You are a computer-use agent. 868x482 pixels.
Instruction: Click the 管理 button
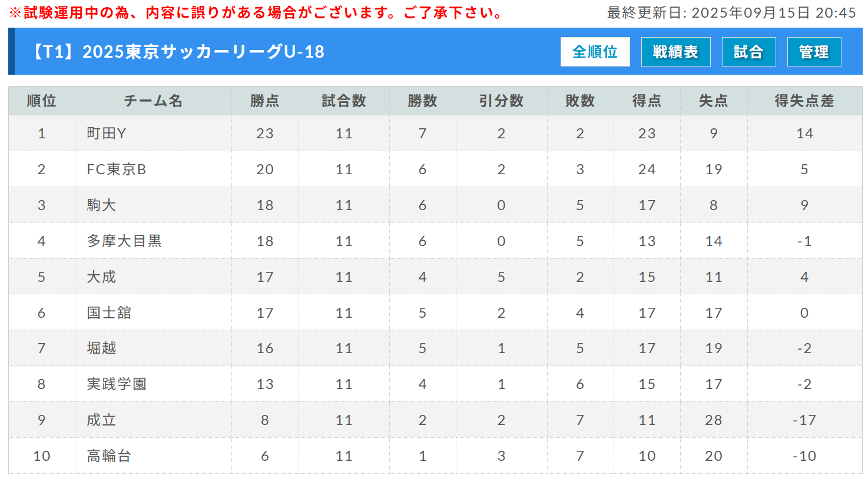click(x=814, y=52)
